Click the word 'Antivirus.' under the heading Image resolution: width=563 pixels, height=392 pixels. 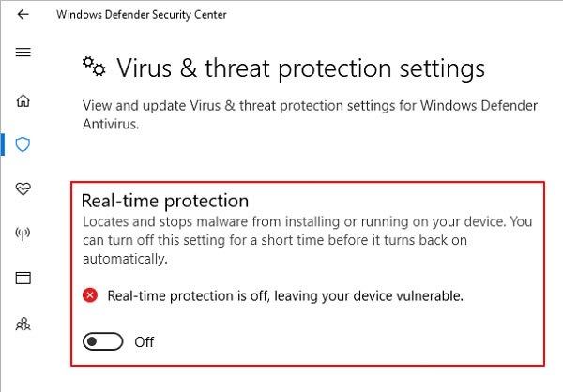tap(111, 124)
